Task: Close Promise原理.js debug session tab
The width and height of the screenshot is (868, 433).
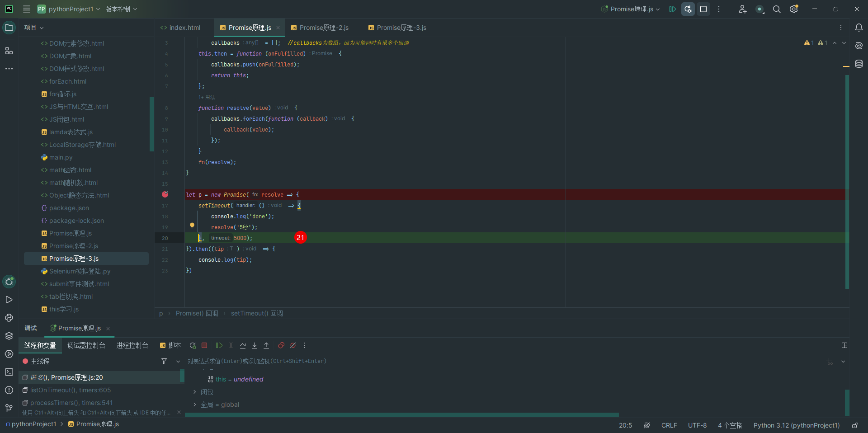Action: point(108,329)
